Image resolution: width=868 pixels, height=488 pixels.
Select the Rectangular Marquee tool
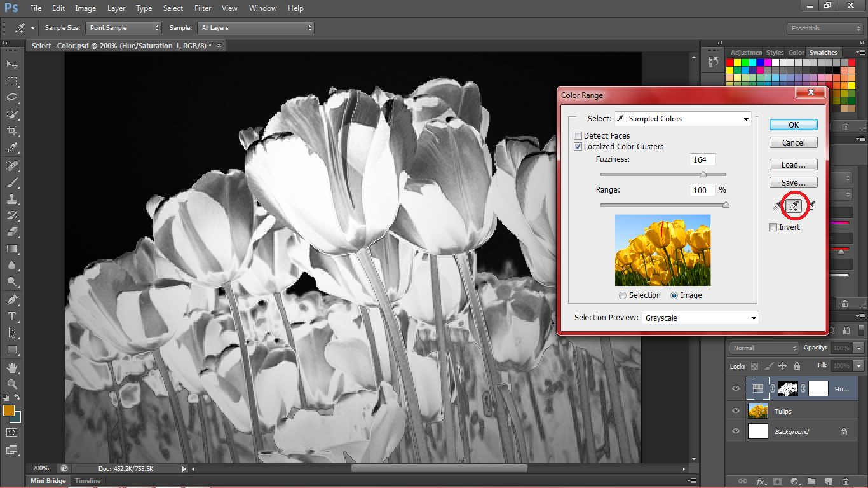point(12,81)
